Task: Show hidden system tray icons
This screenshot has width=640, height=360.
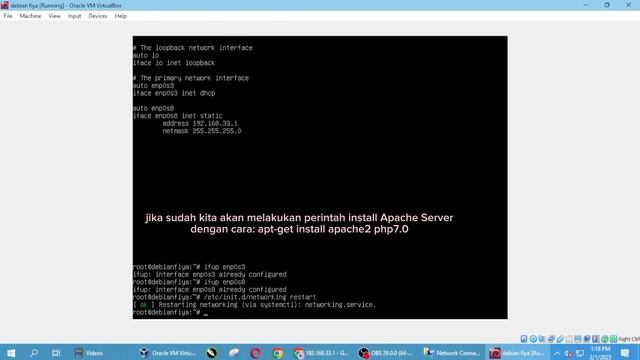Action: tap(557, 353)
